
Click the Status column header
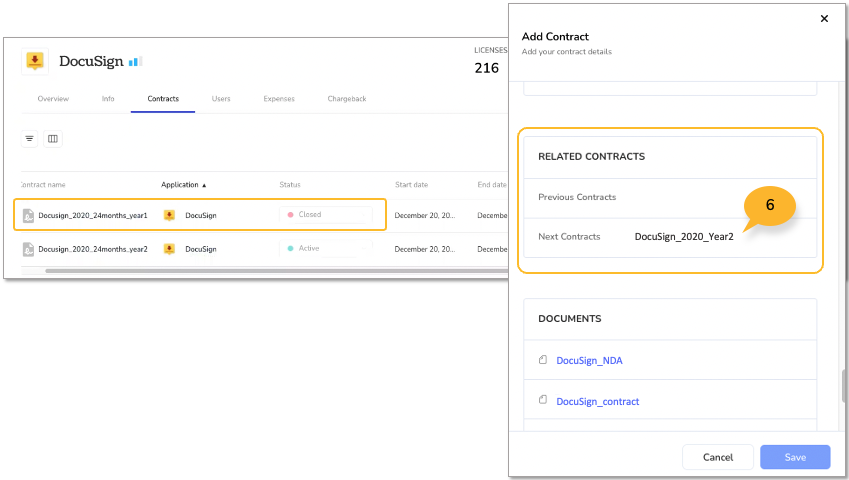[x=290, y=185]
